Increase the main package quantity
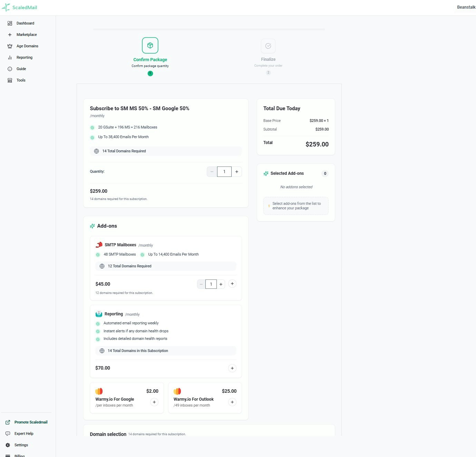The image size is (476, 457). point(237,172)
